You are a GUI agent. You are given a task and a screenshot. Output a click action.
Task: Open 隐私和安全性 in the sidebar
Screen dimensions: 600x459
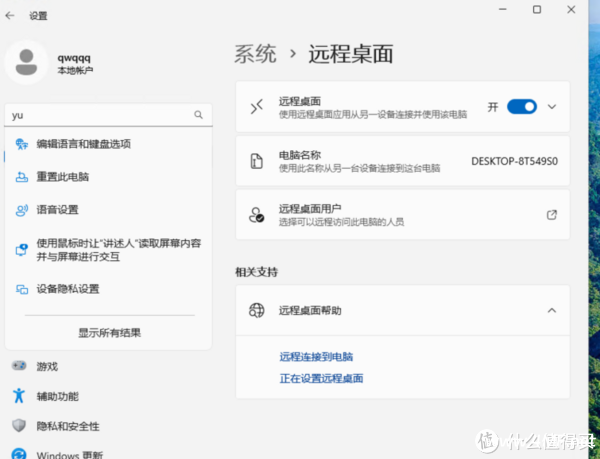tap(68, 426)
